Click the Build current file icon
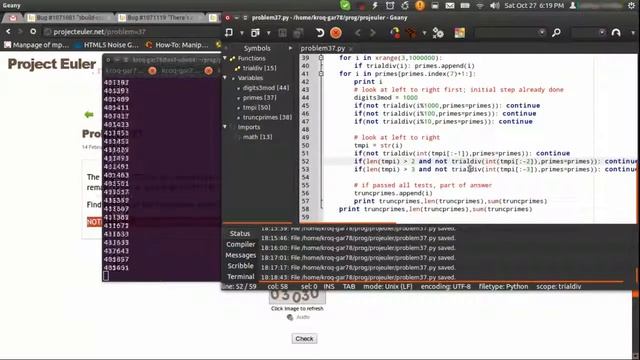This screenshot has height=360, width=640. click(x=411, y=33)
